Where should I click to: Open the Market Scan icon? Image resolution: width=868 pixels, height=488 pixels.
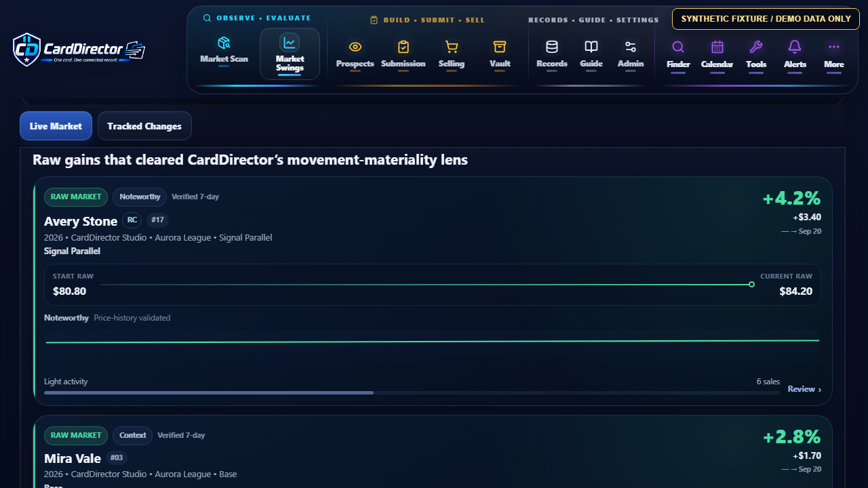224,43
